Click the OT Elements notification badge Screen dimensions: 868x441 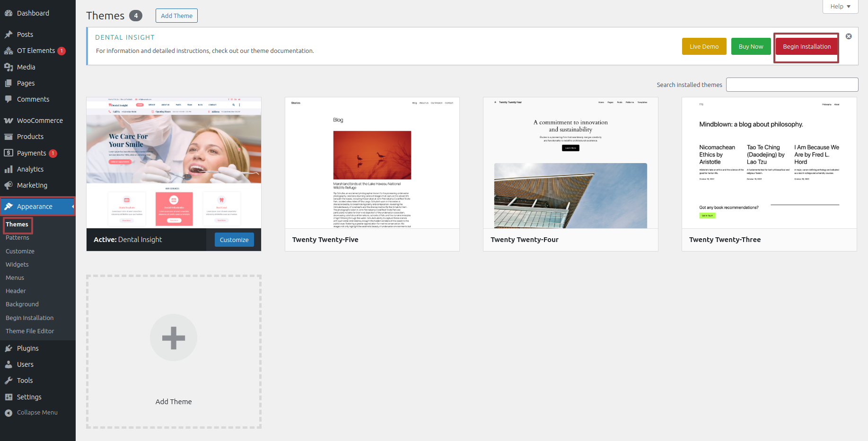61,51
